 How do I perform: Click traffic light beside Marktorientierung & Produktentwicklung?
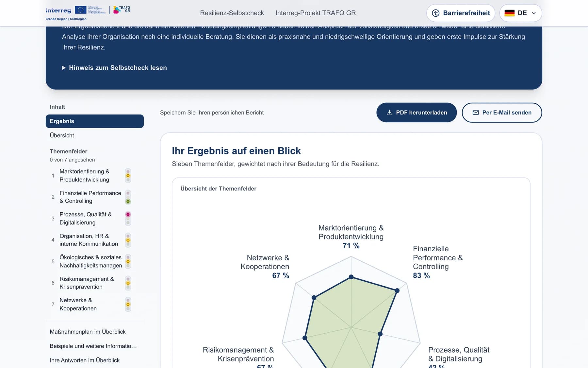coord(128,176)
